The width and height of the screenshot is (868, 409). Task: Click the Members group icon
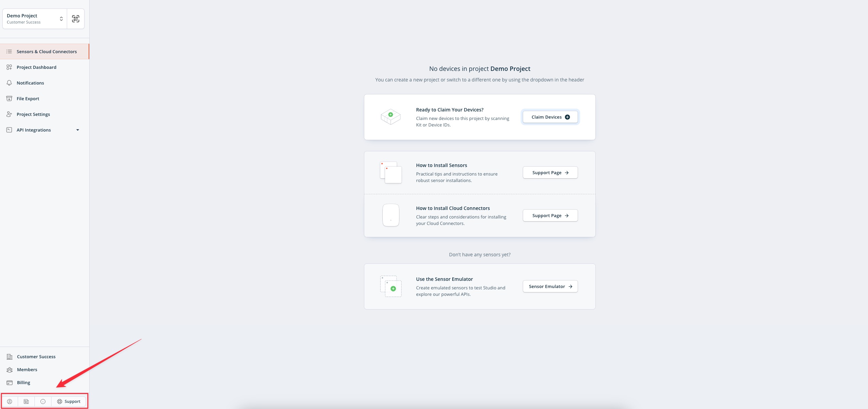point(10,370)
